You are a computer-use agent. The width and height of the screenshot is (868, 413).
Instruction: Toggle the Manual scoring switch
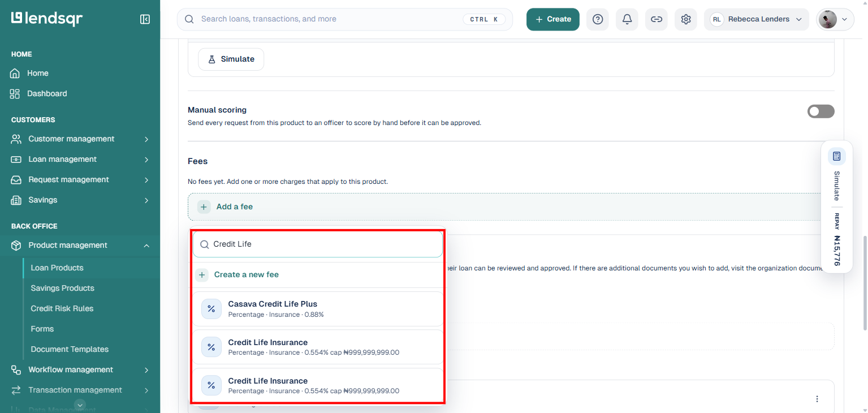(x=821, y=111)
